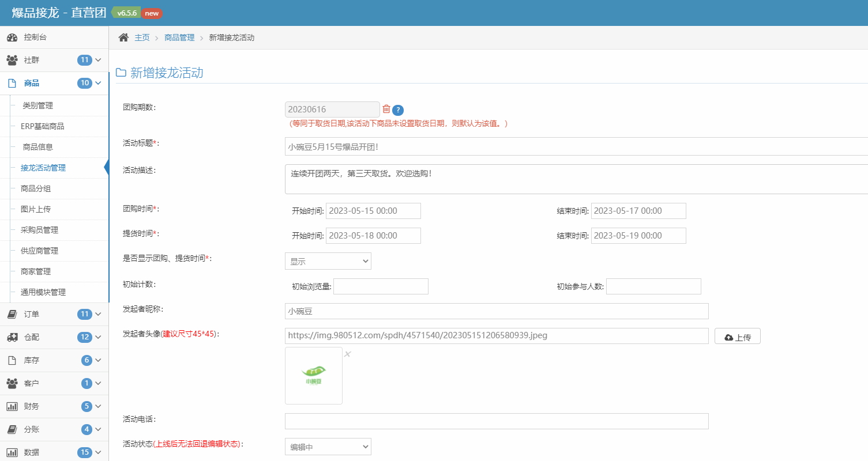Click the 发起者昵称 field with 小碗豆
This screenshot has width=868, height=461.
point(497,311)
